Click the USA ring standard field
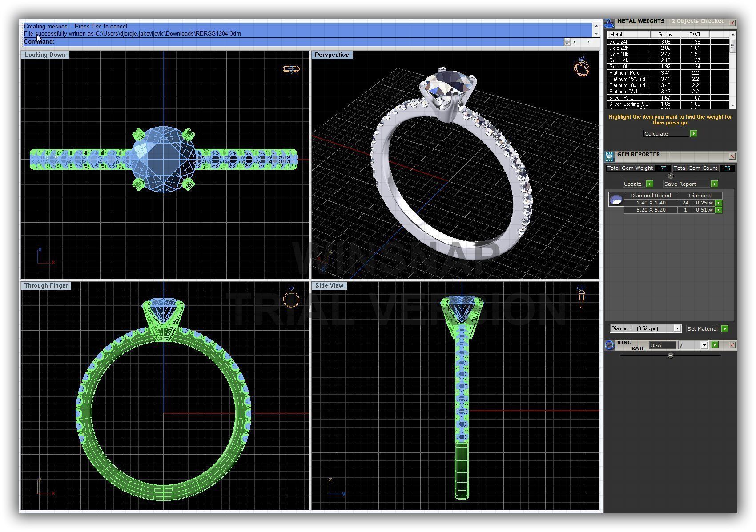This screenshot has width=756, height=532. tap(662, 345)
